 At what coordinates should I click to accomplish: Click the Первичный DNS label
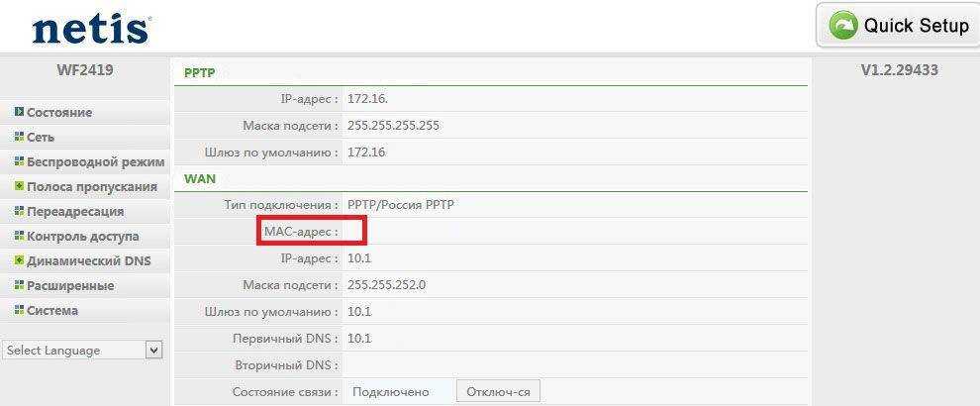[x=286, y=339]
